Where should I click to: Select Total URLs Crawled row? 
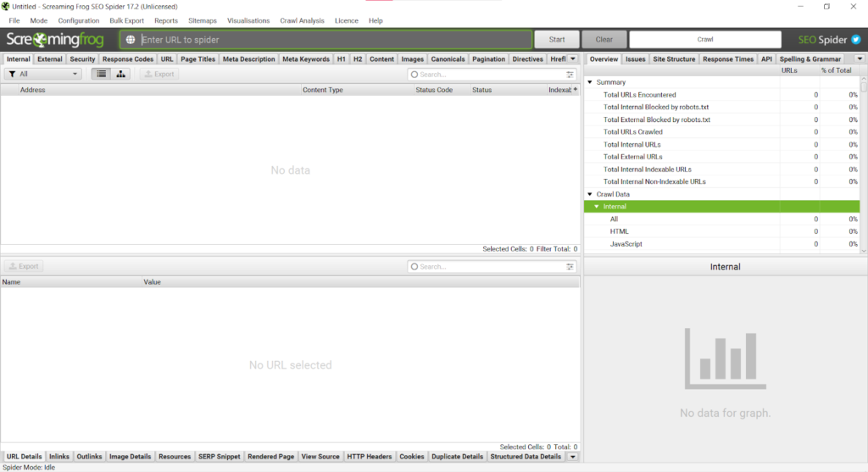(x=722, y=131)
